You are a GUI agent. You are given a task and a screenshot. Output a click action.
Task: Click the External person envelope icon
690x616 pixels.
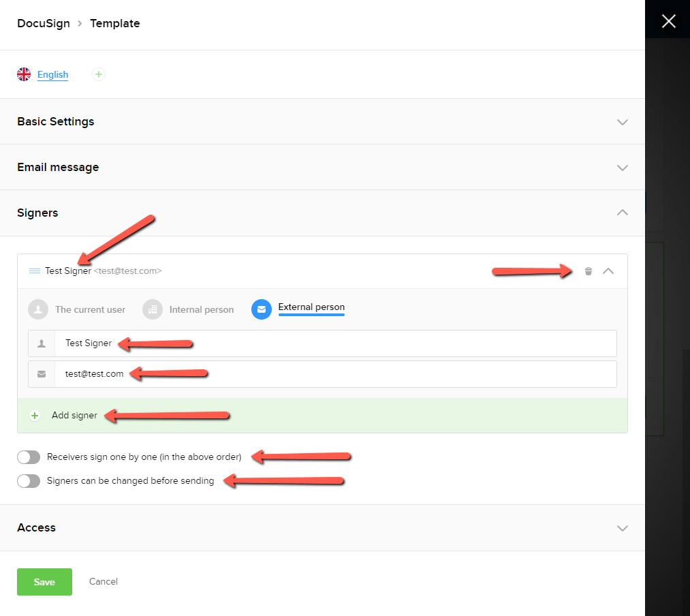click(x=262, y=309)
